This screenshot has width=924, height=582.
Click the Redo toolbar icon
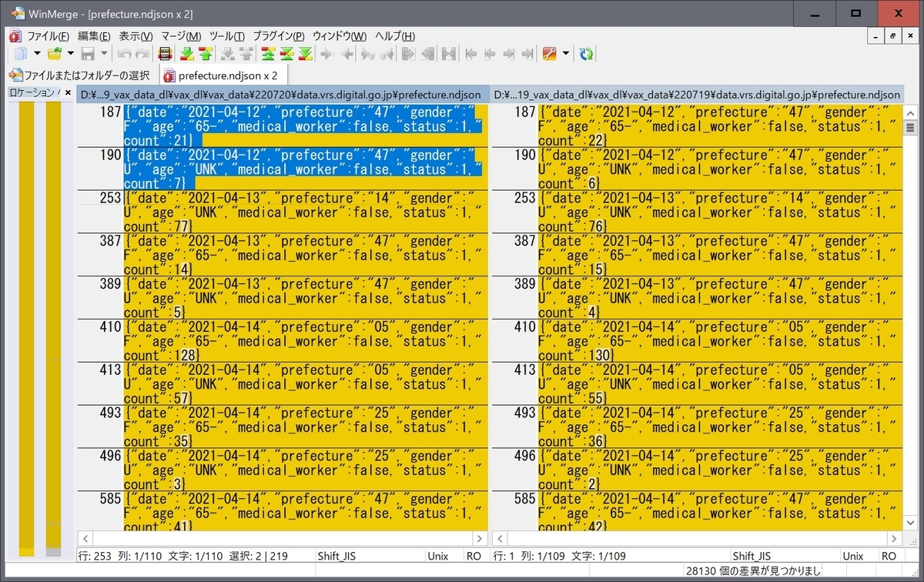(142, 54)
